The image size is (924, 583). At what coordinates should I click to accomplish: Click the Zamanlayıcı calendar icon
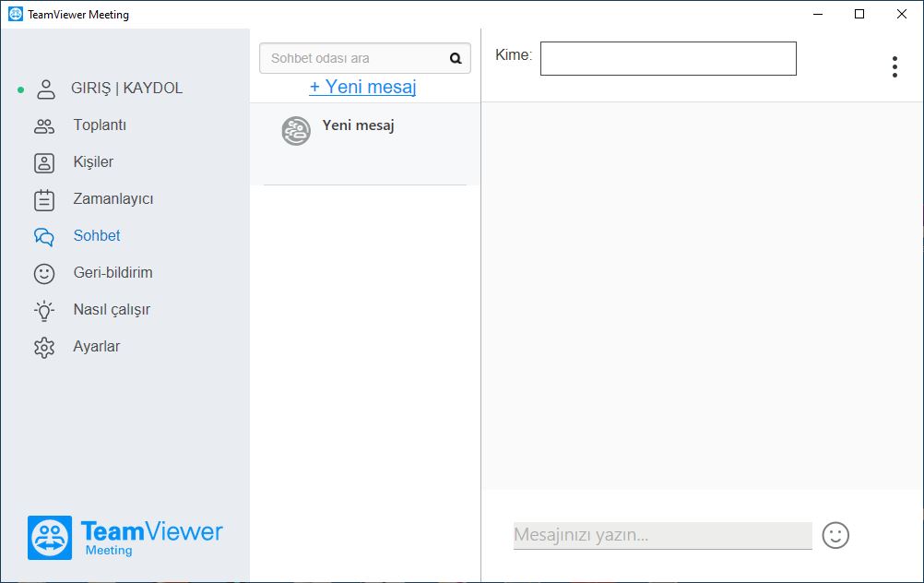[44, 200]
